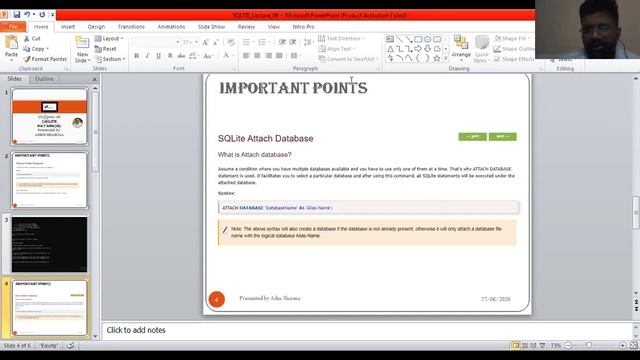This screenshot has height=360, width=640.
Task: Open the Layout dropdown
Action: click(109, 38)
